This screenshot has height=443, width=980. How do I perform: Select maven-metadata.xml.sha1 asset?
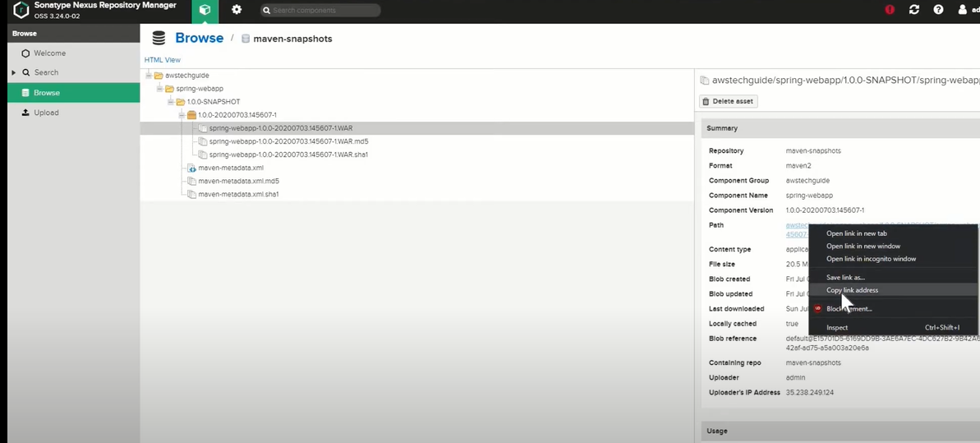pyautogui.click(x=239, y=194)
